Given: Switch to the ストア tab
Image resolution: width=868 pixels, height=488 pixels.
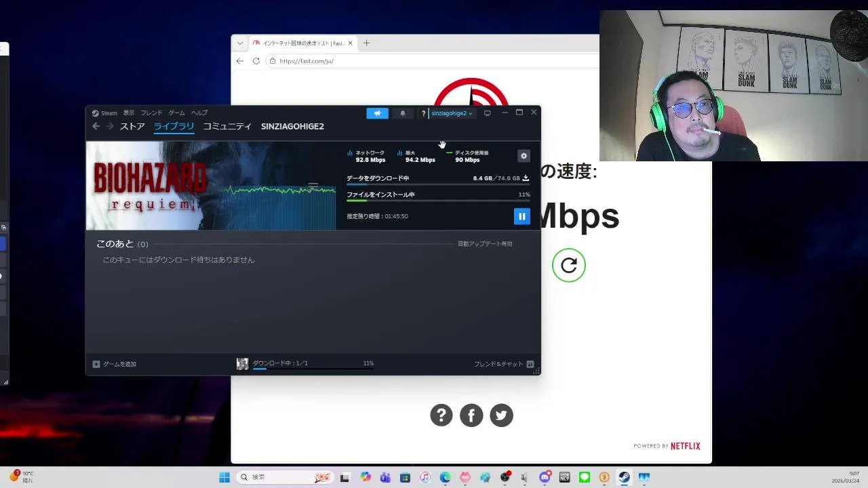Looking at the screenshot, I should [x=132, y=126].
